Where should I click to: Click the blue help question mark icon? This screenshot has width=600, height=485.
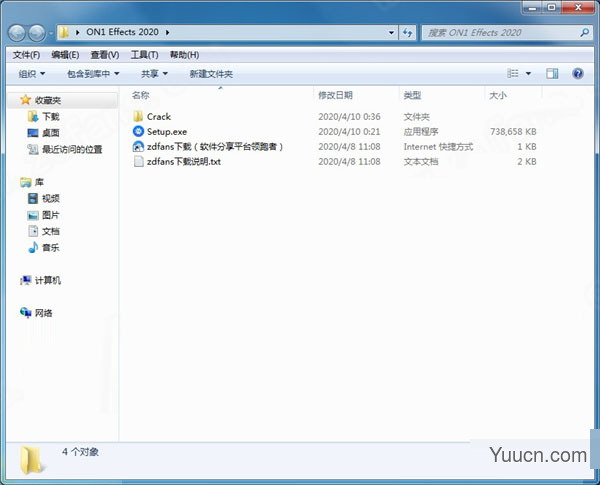pyautogui.click(x=578, y=73)
